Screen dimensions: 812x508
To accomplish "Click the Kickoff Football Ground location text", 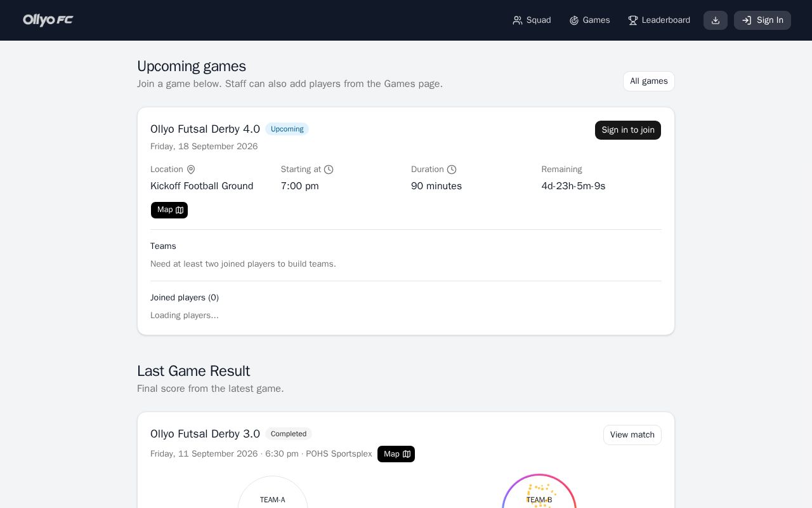I will pyautogui.click(x=202, y=186).
